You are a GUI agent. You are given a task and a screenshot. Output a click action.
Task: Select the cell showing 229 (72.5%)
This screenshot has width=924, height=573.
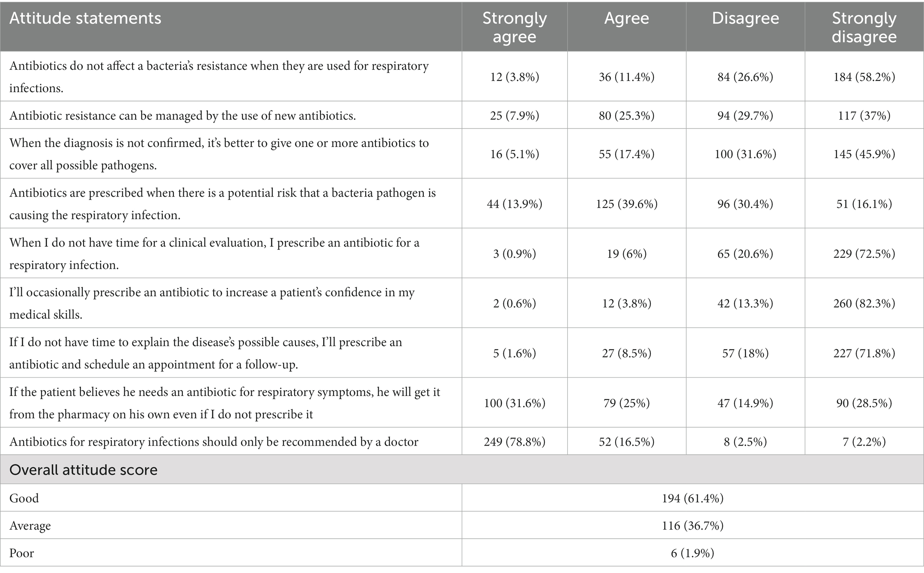click(x=864, y=254)
